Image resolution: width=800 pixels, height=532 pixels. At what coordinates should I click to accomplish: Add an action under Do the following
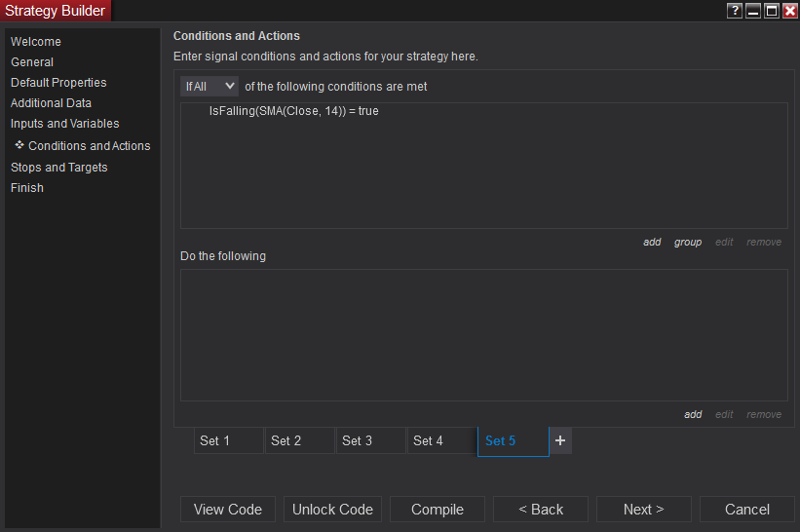[693, 414]
